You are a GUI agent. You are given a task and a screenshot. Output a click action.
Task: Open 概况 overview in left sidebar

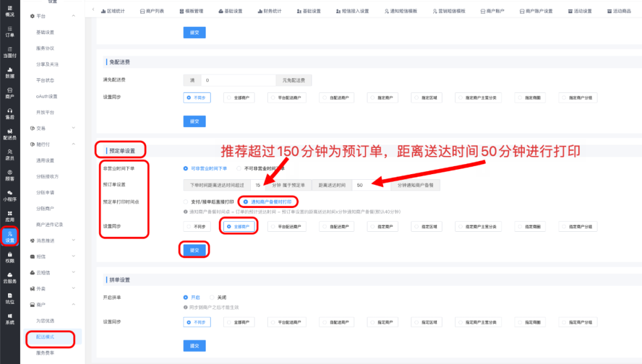9,10
